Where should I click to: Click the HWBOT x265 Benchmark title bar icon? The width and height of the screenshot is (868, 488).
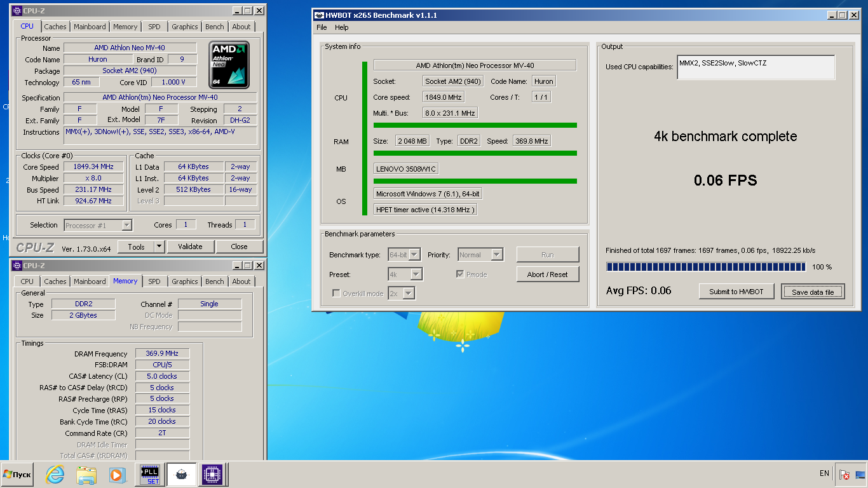319,15
